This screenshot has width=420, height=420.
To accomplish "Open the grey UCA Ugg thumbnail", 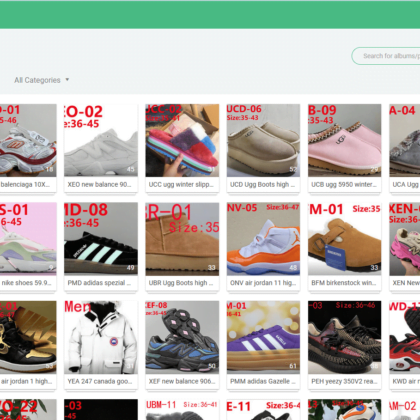I will [405, 140].
